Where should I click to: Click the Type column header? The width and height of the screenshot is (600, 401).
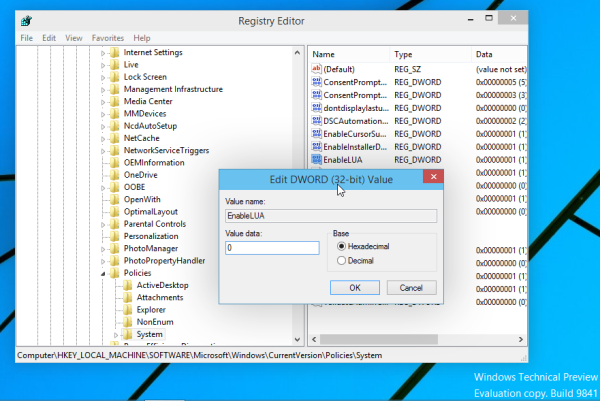[404, 53]
